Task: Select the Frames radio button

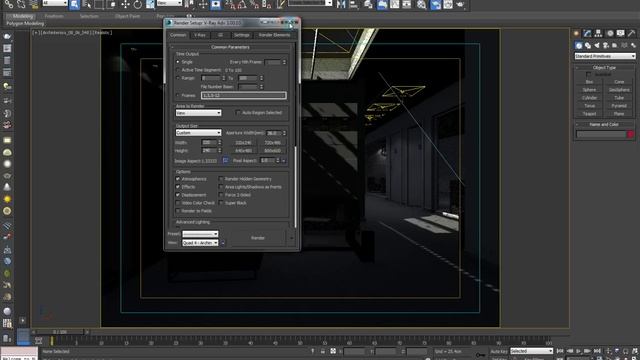Action: [x=178, y=95]
